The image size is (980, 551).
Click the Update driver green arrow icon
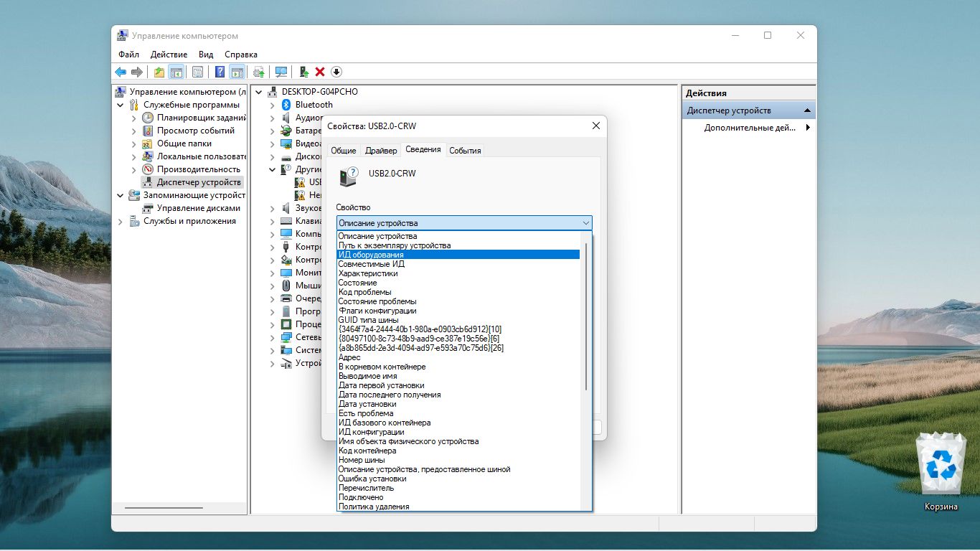304,72
